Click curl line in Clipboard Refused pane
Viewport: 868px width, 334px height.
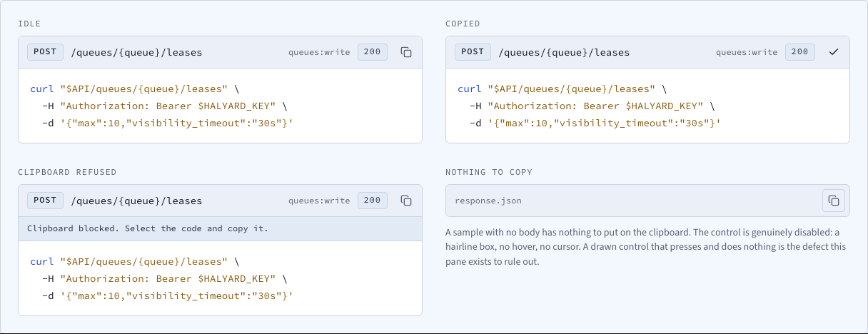pyautogui.click(x=135, y=262)
